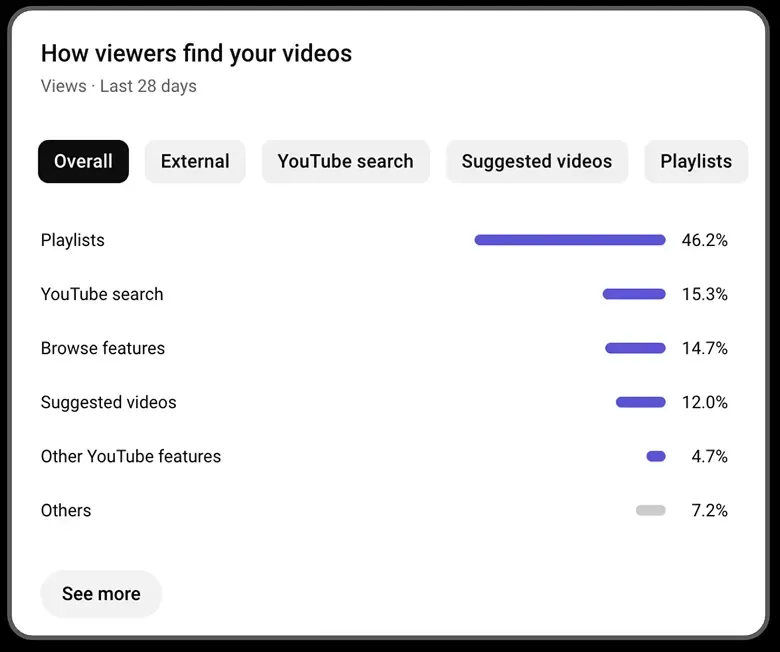Click the Other YouTube features label
This screenshot has width=780, height=652.
click(131, 456)
